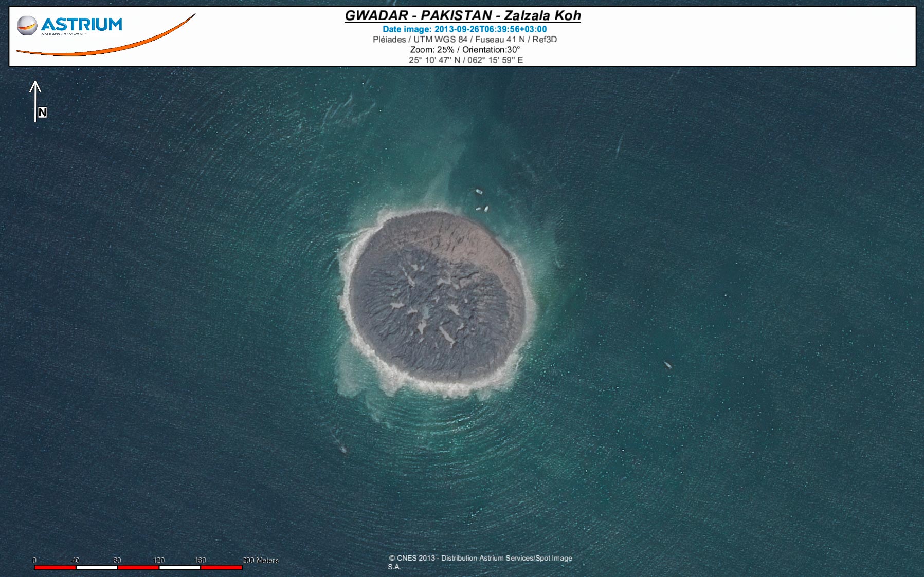Click the ASTRIUM wordmark text
This screenshot has width=924, height=577.
click(x=82, y=24)
